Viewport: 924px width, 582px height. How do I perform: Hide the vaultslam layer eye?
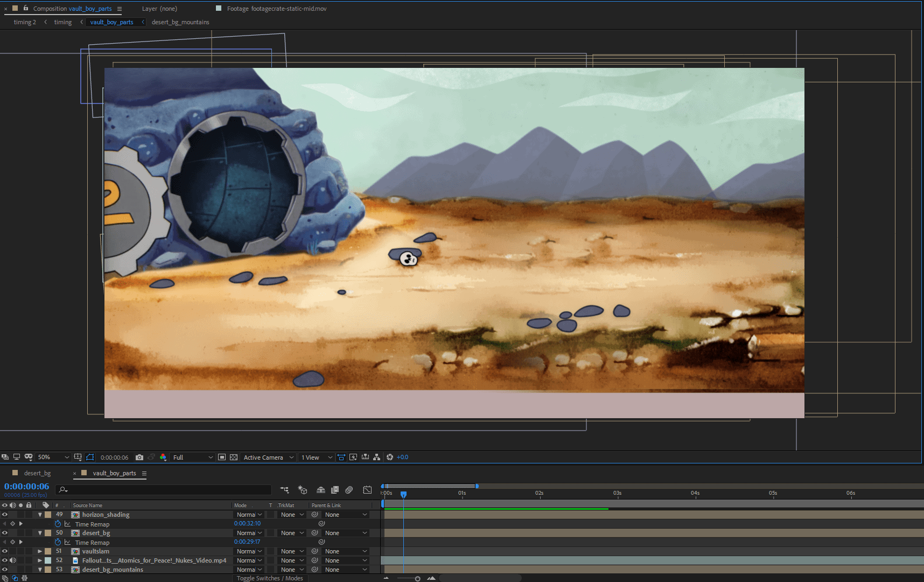(5, 551)
